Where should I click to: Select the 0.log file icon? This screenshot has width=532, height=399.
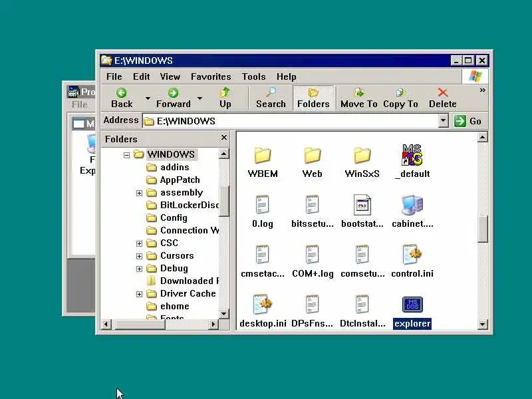[262, 205]
